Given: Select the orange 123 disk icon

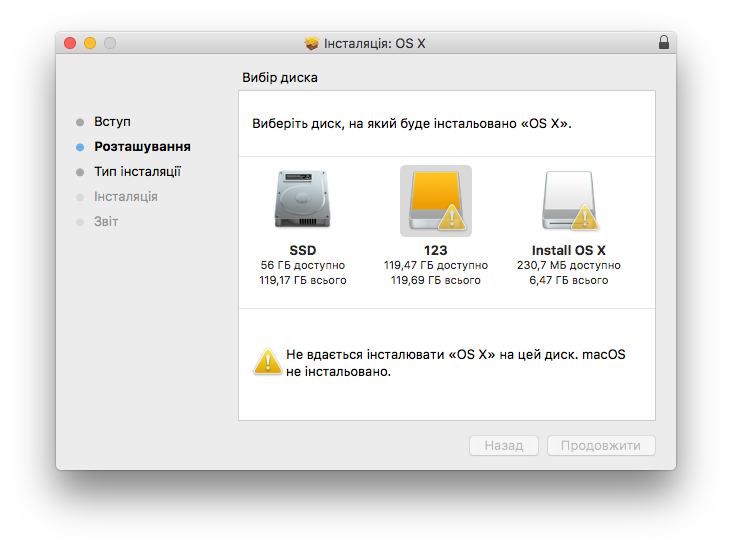Looking at the screenshot, I should click(x=436, y=201).
